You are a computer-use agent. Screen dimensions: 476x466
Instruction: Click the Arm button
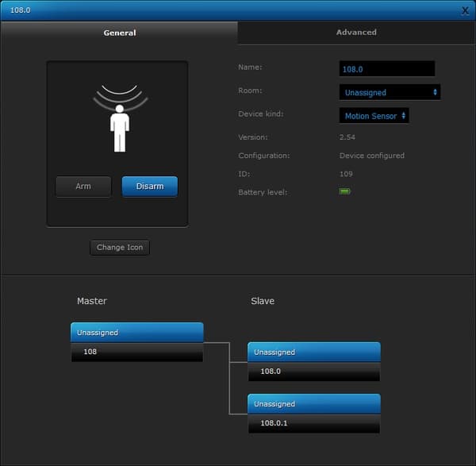[x=83, y=187]
